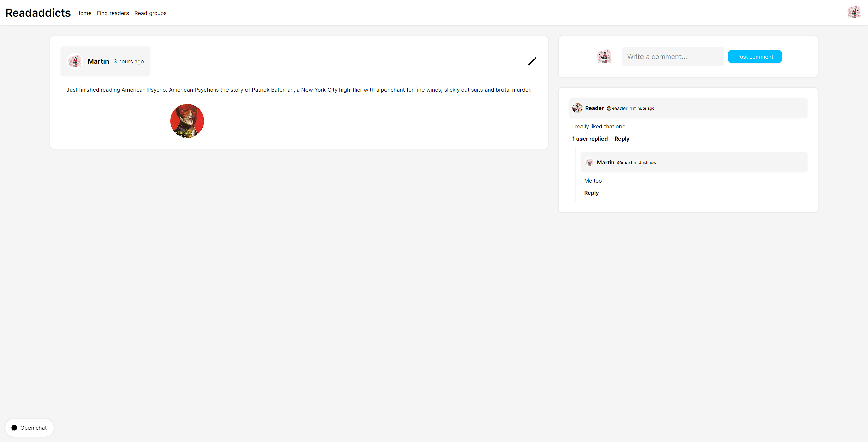This screenshot has width=868, height=442.
Task: Click the Readaddicts logo title
Action: [x=38, y=13]
